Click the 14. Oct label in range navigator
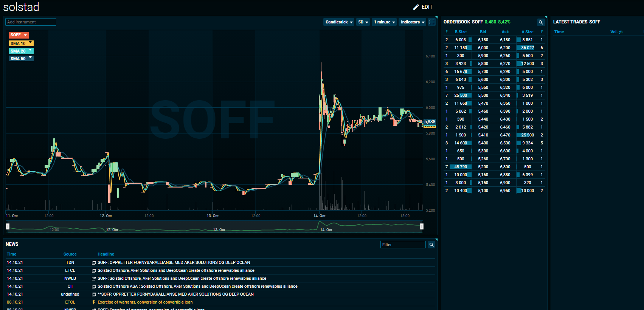The height and width of the screenshot is (310, 644). pyautogui.click(x=326, y=230)
